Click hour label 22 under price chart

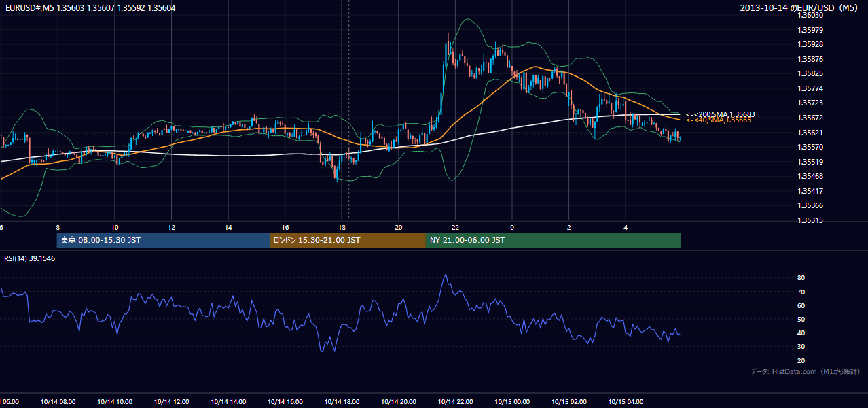(455, 227)
